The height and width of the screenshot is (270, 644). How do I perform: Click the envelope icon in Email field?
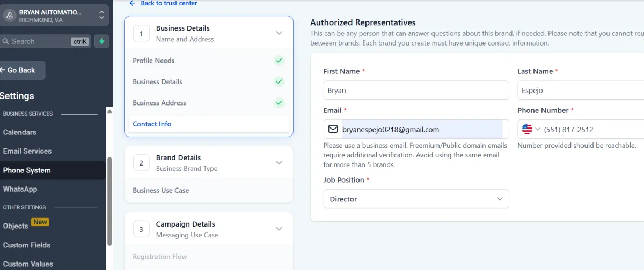click(x=333, y=129)
